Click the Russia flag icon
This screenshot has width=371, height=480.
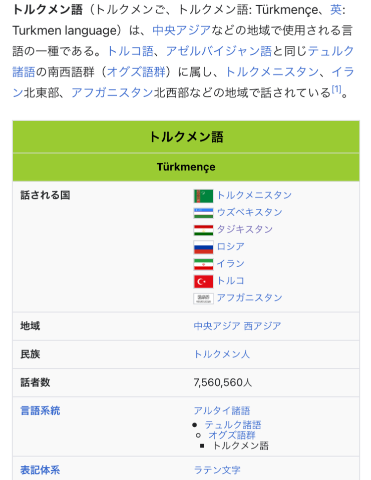203,247
